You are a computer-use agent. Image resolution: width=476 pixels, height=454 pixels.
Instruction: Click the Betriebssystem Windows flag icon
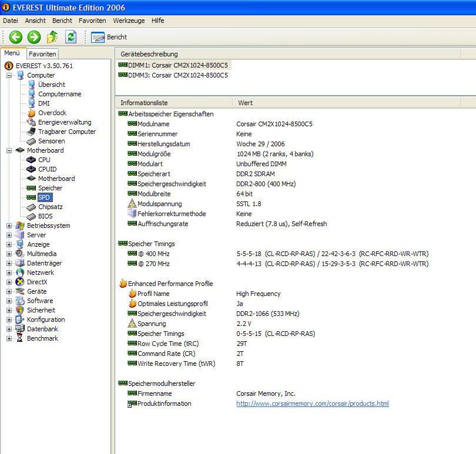click(20, 226)
